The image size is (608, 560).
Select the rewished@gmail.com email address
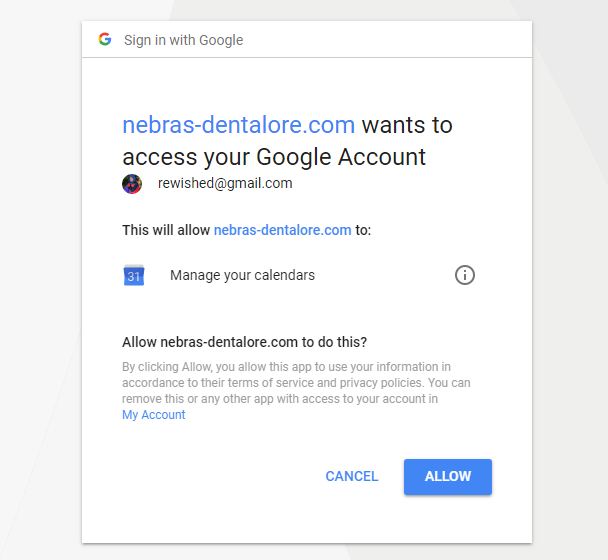click(225, 184)
